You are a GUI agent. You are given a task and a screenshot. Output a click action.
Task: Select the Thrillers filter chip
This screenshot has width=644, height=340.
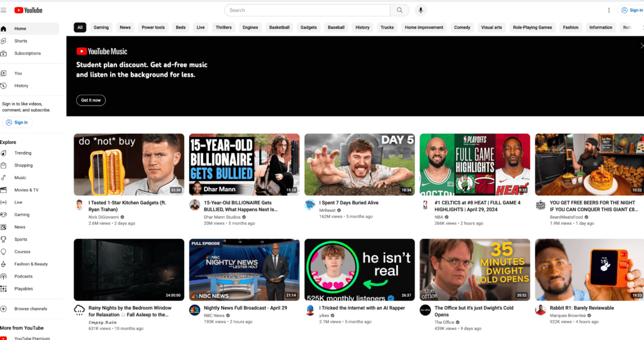(x=223, y=28)
